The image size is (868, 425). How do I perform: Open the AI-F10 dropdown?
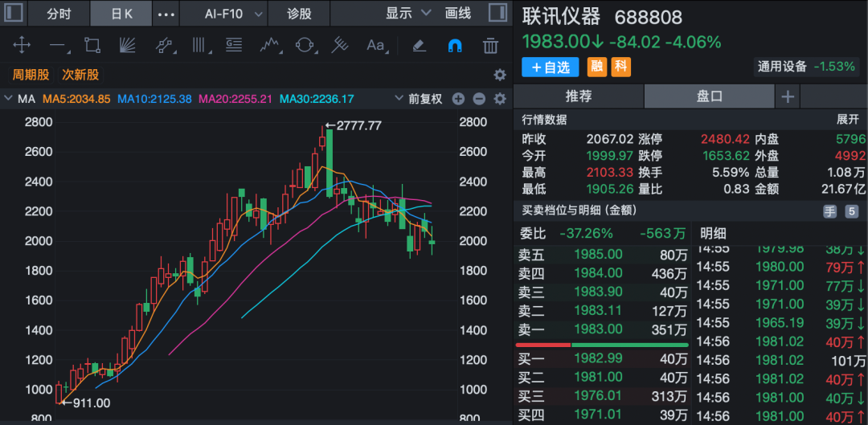(x=233, y=14)
